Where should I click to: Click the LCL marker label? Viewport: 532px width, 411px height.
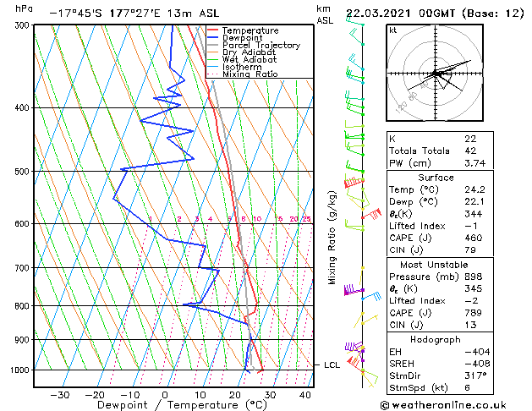pos(332,364)
